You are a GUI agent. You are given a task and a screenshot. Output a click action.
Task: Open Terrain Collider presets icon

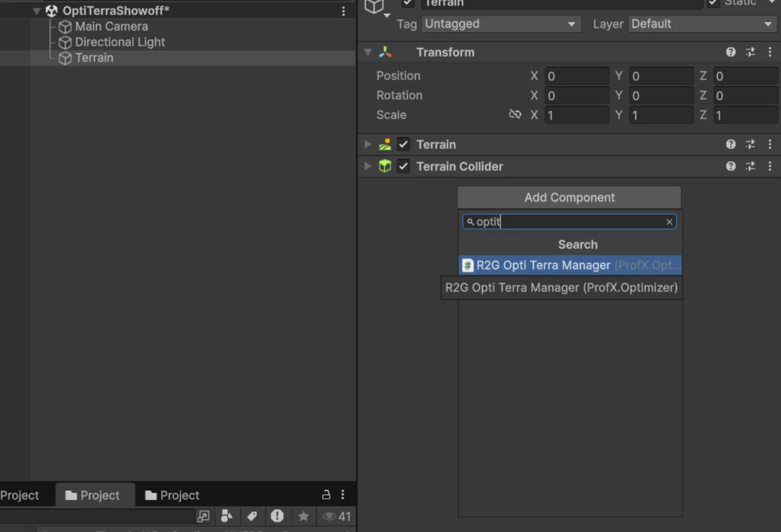[x=750, y=166]
